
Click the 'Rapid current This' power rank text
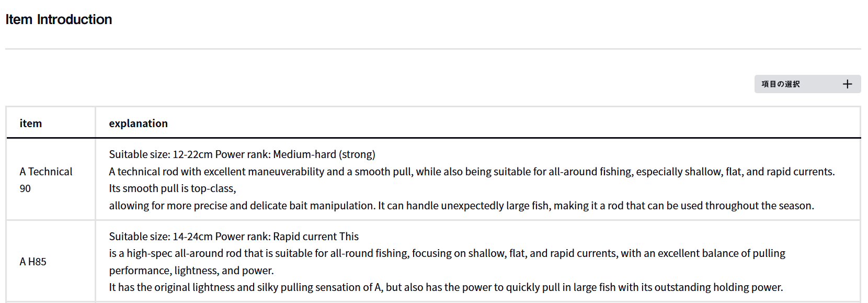click(316, 237)
